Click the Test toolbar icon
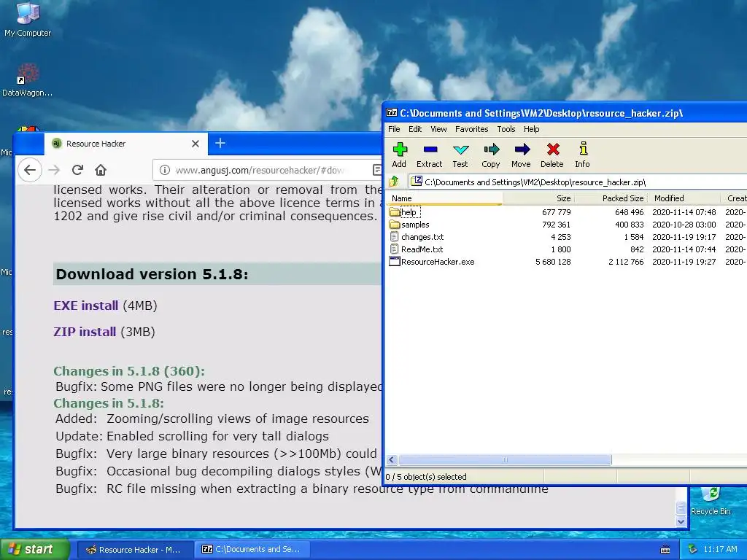This screenshot has height=560, width=747. click(x=460, y=155)
